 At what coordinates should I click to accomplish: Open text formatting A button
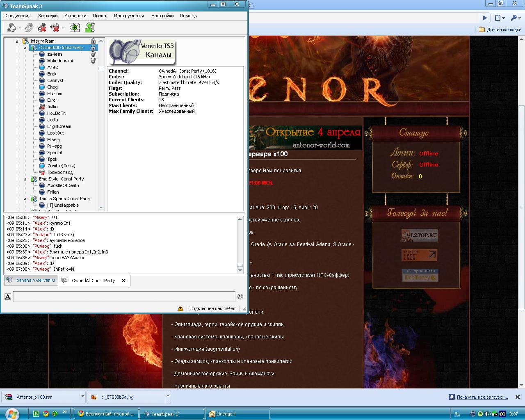pos(8,297)
